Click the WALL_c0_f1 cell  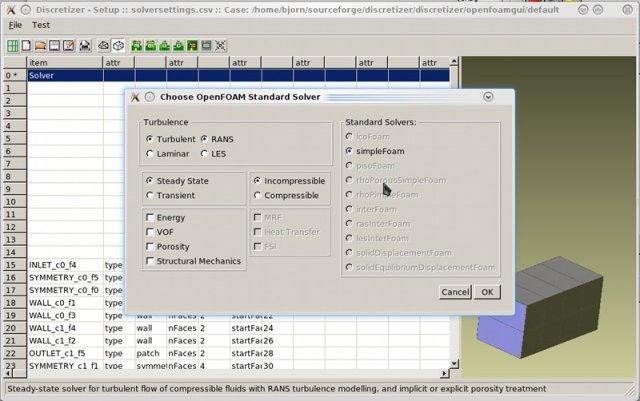65,303
